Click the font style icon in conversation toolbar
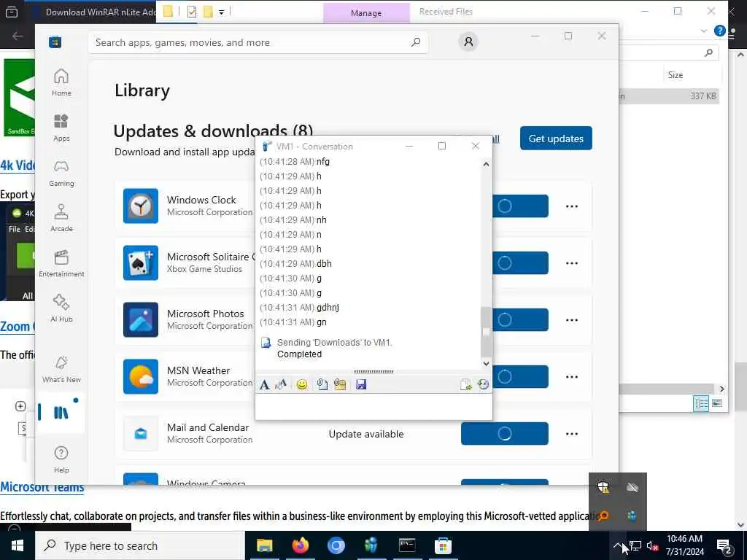747x560 pixels. click(281, 384)
